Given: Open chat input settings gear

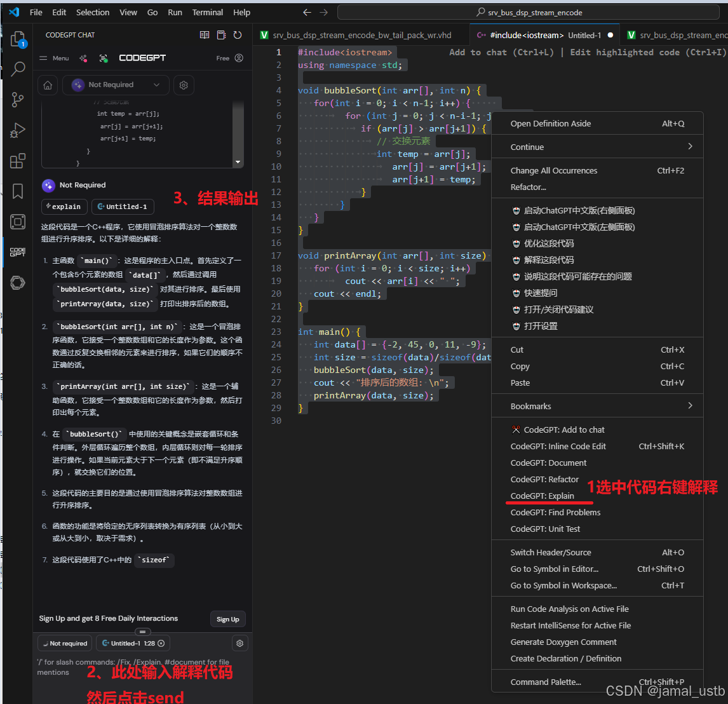Looking at the screenshot, I should [x=240, y=643].
